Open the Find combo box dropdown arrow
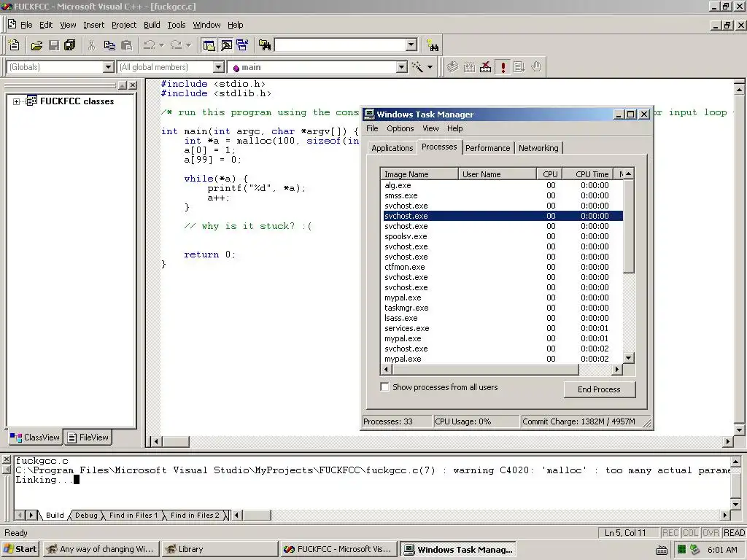This screenshot has height=560, width=747. point(411,44)
